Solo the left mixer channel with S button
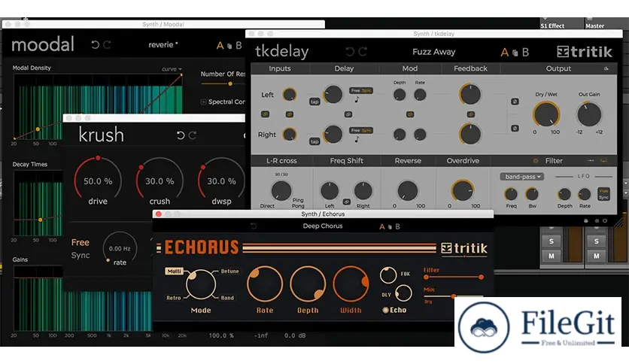This screenshot has height=364, width=629. pyautogui.click(x=552, y=241)
